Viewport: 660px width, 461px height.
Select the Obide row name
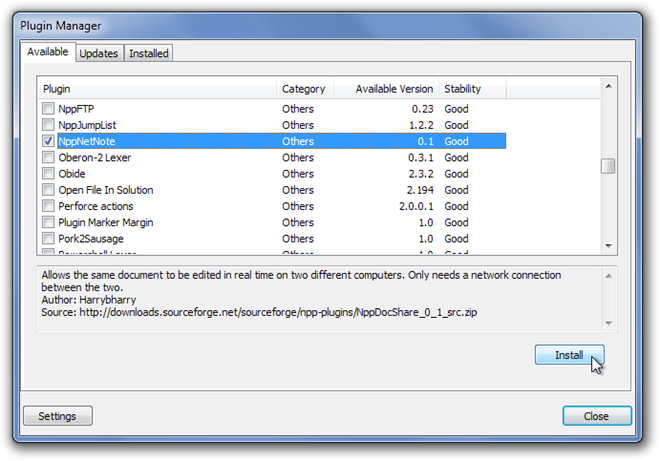72,173
